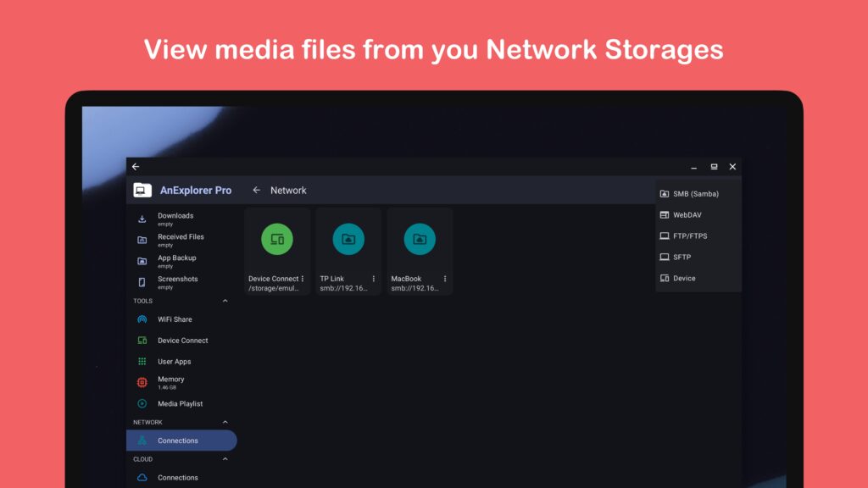Click the AnExplorer Pro app logo
The width and height of the screenshot is (868, 488).
142,191
